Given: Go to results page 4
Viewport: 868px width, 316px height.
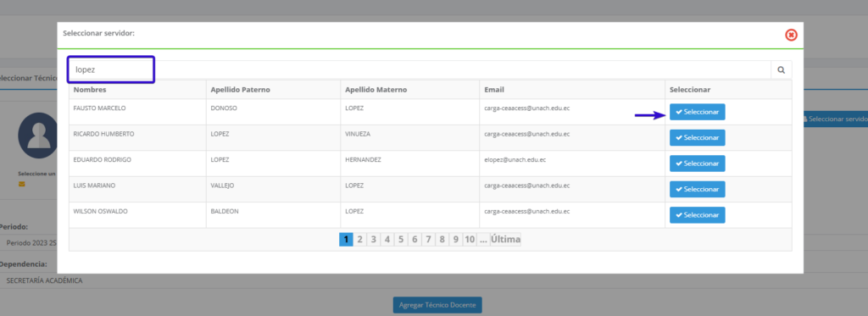Looking at the screenshot, I should [x=387, y=240].
